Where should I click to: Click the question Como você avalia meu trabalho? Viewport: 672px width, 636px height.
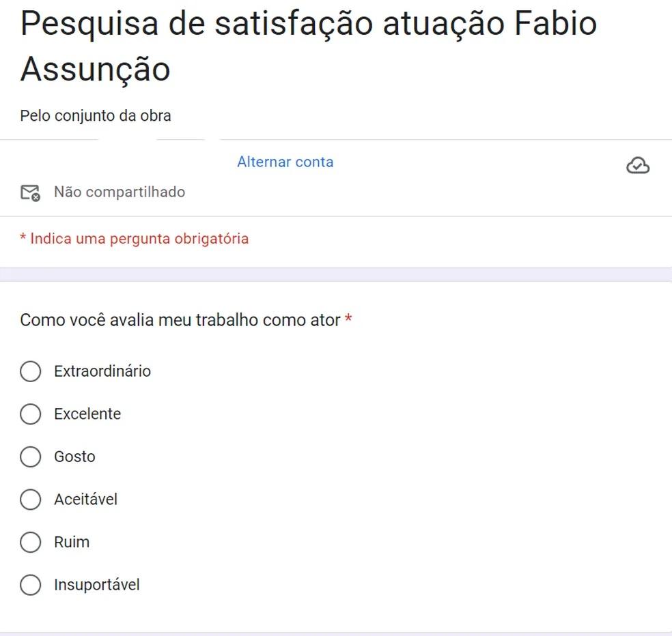click(x=180, y=320)
